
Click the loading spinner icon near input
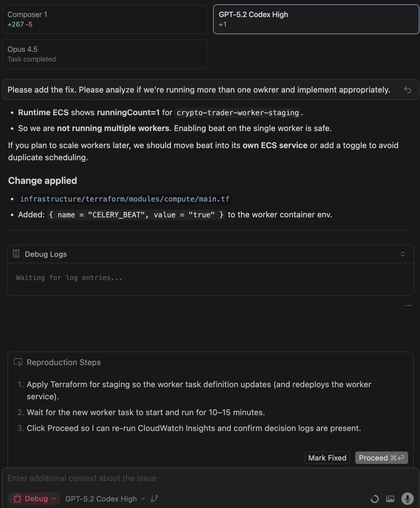tap(374, 499)
